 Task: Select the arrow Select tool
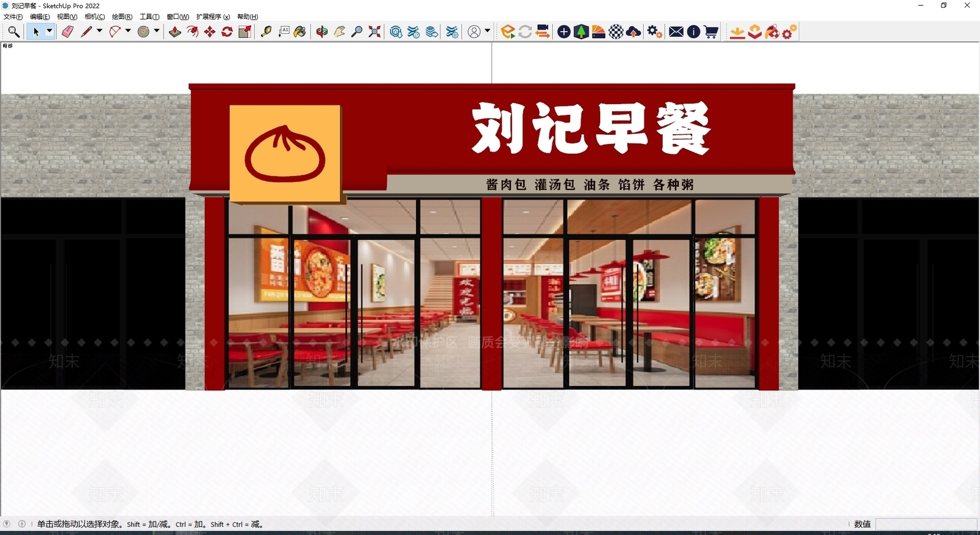click(36, 32)
